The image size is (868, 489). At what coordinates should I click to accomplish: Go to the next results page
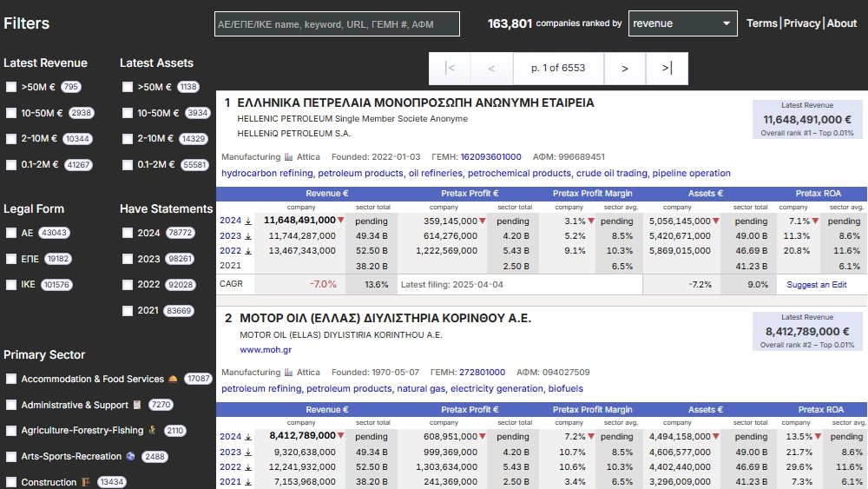pyautogui.click(x=624, y=68)
